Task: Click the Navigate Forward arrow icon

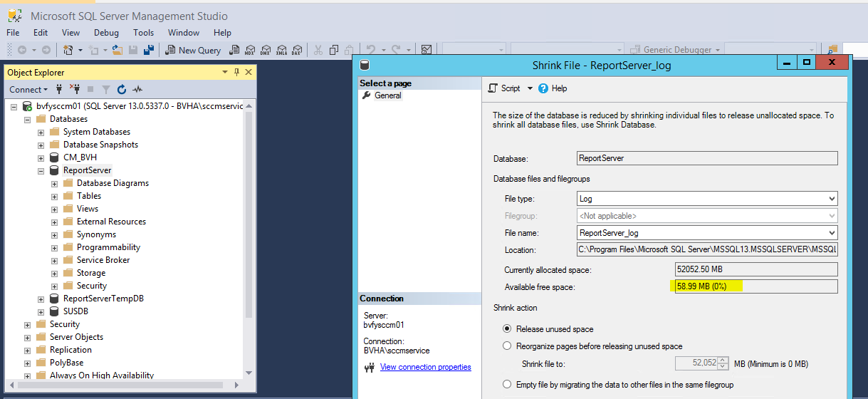Action: pyautogui.click(x=46, y=50)
